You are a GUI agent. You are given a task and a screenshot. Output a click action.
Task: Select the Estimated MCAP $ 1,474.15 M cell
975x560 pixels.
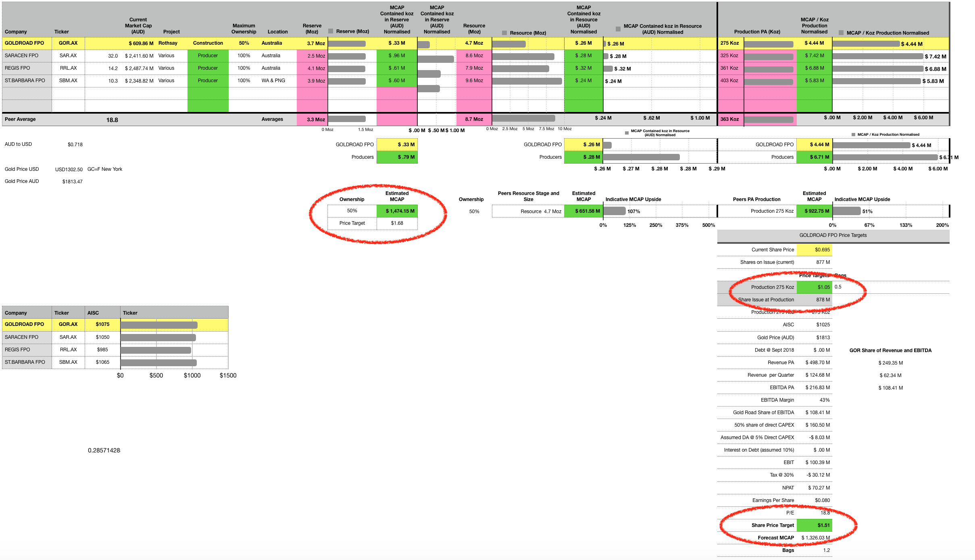pyautogui.click(x=397, y=211)
